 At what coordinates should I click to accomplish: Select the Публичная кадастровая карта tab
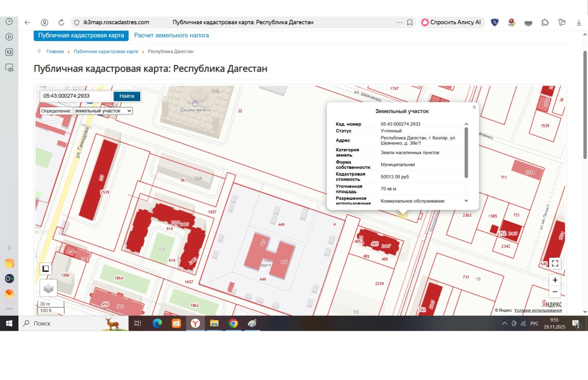pyautogui.click(x=81, y=35)
